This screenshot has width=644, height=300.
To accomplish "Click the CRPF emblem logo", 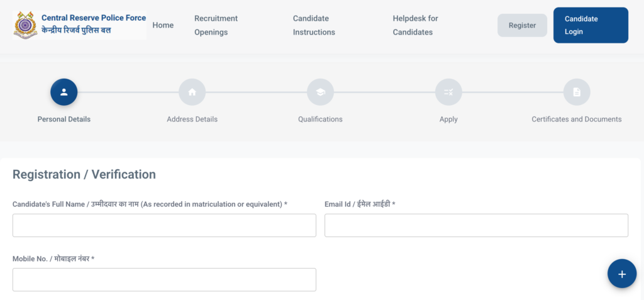I will click(x=26, y=25).
